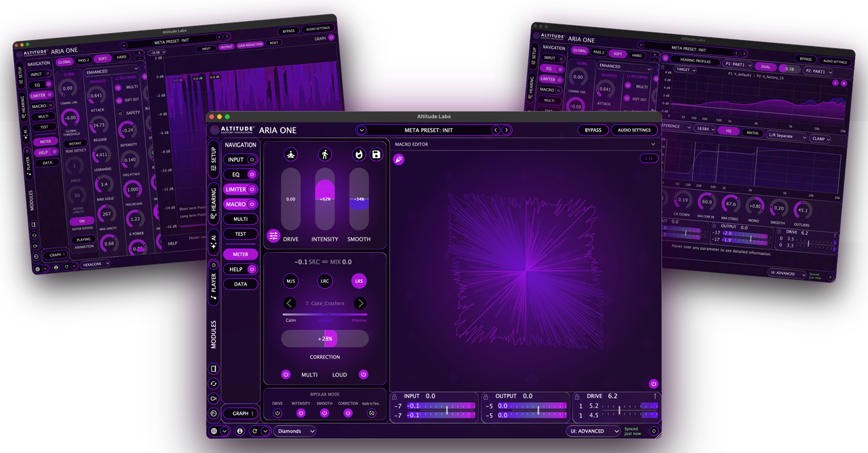Click the meditation calm preset icon
This screenshot has height=453, width=868.
(291, 155)
